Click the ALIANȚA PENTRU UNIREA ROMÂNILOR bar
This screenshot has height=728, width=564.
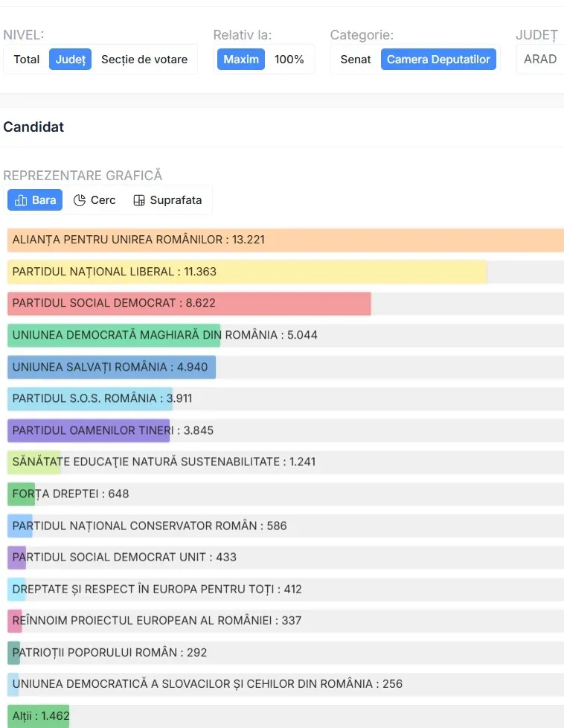[x=286, y=240]
